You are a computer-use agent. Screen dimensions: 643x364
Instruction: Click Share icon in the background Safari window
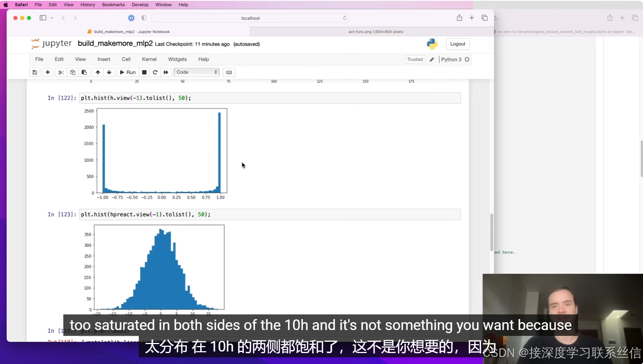(x=610, y=18)
